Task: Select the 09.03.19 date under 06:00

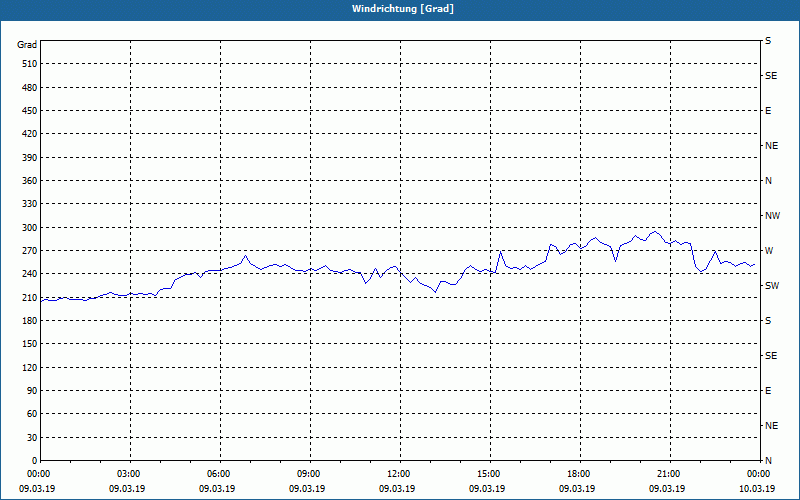Action: pyautogui.click(x=217, y=489)
